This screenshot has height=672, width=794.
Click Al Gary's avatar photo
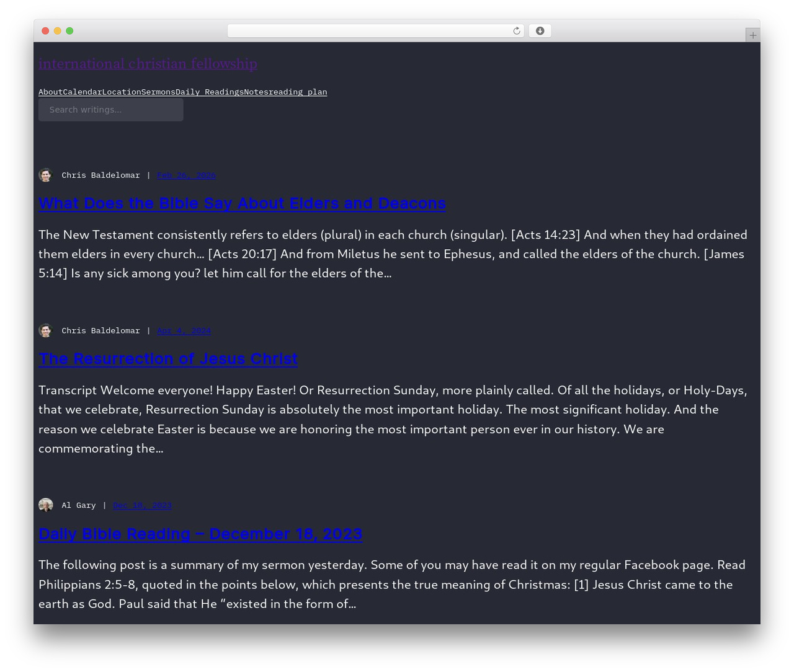click(45, 505)
